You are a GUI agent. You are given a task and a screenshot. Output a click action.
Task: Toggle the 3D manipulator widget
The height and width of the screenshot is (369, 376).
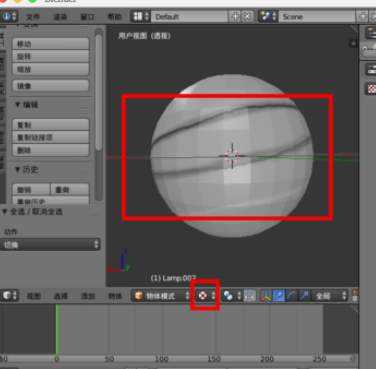pyautogui.click(x=266, y=295)
